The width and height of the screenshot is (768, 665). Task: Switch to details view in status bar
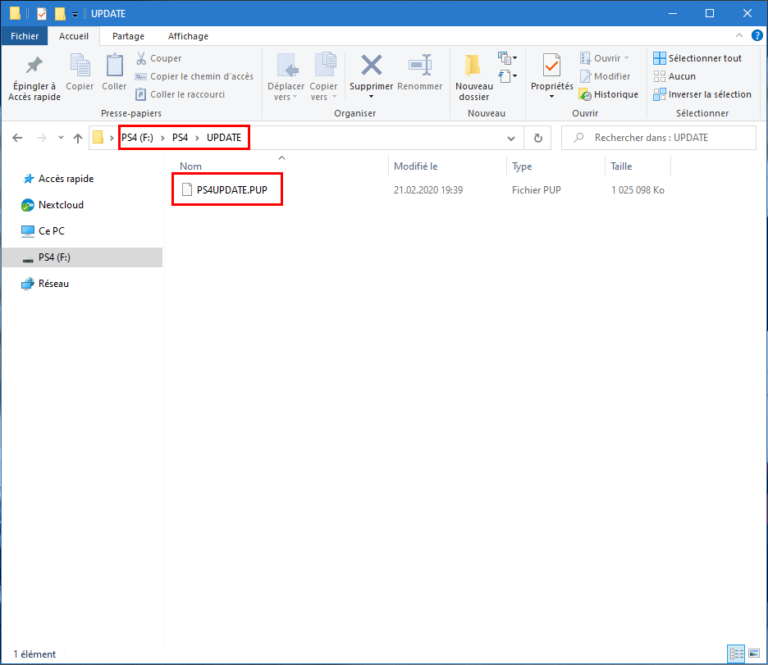pyautogui.click(x=736, y=654)
